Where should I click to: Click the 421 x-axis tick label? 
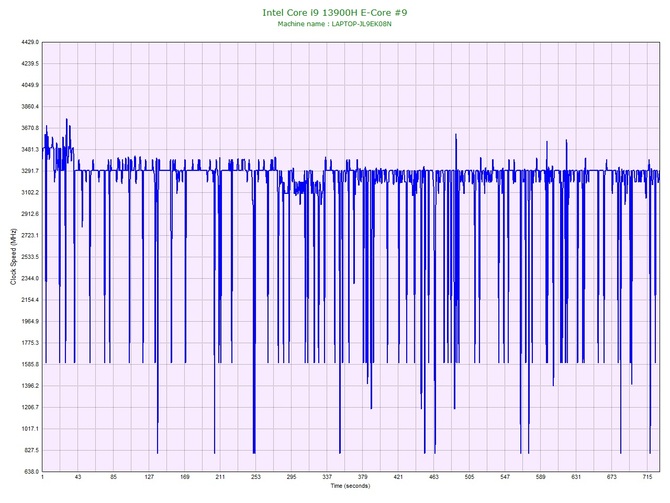[x=398, y=477]
